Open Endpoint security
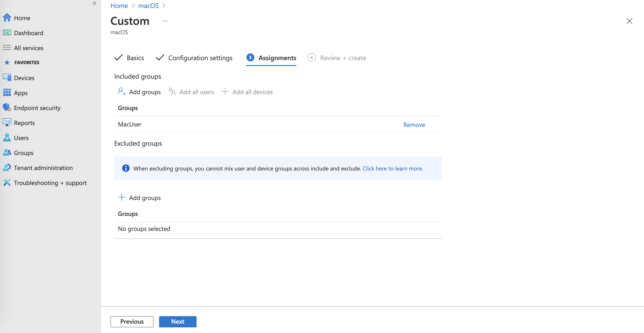 click(37, 107)
